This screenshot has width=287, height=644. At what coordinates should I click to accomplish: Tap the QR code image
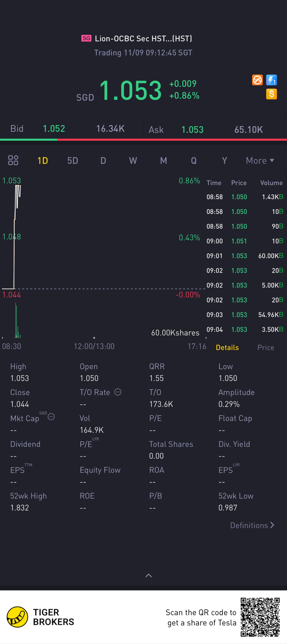point(260,617)
